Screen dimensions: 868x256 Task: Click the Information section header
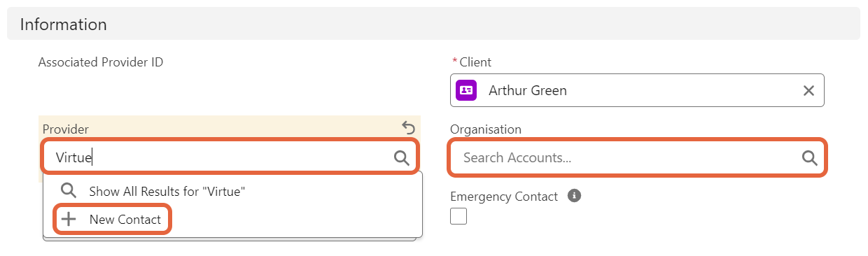[433, 24]
